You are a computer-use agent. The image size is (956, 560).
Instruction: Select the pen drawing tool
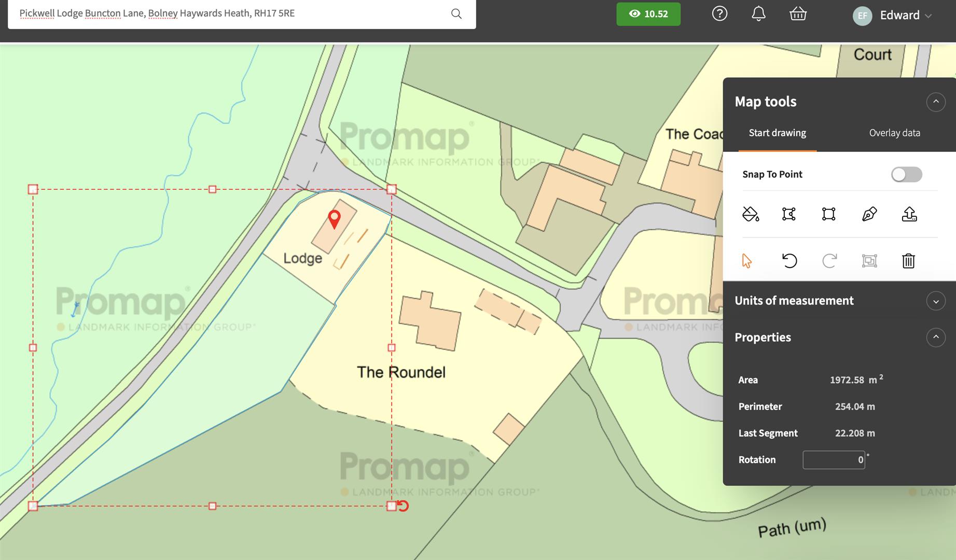point(869,214)
